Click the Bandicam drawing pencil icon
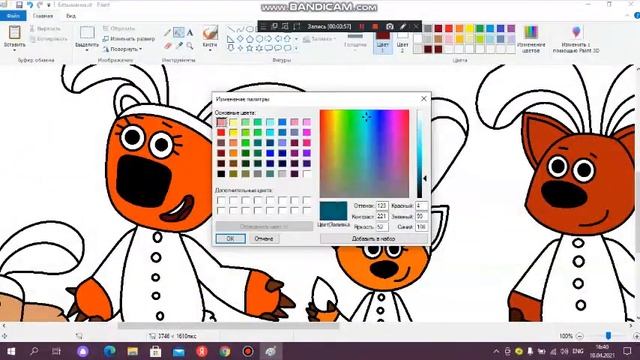This screenshot has width=640, height=360. (403, 27)
